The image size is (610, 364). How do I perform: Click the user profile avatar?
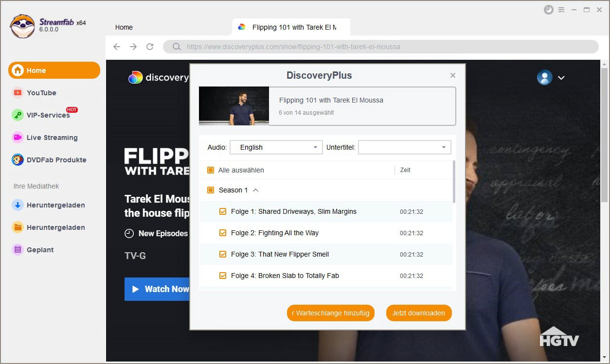click(545, 77)
